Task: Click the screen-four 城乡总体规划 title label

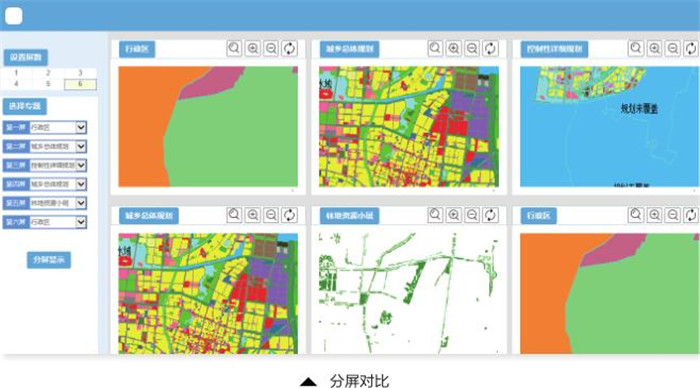Action: [x=149, y=216]
